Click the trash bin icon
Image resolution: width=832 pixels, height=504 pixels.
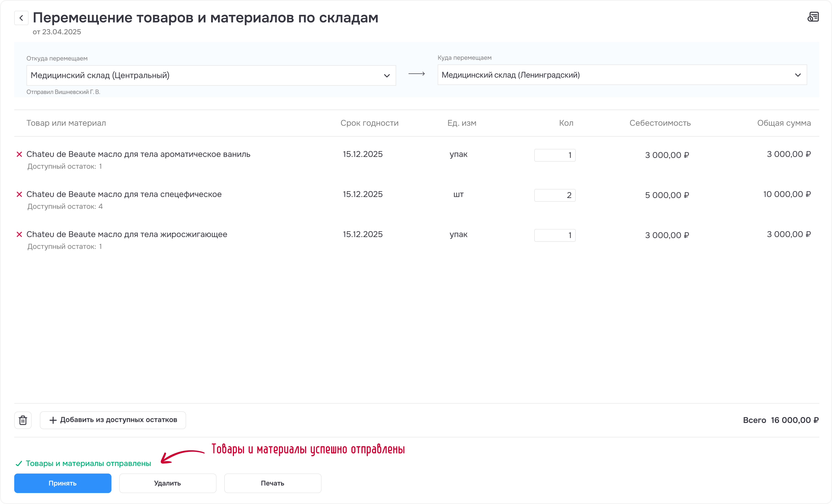23,420
